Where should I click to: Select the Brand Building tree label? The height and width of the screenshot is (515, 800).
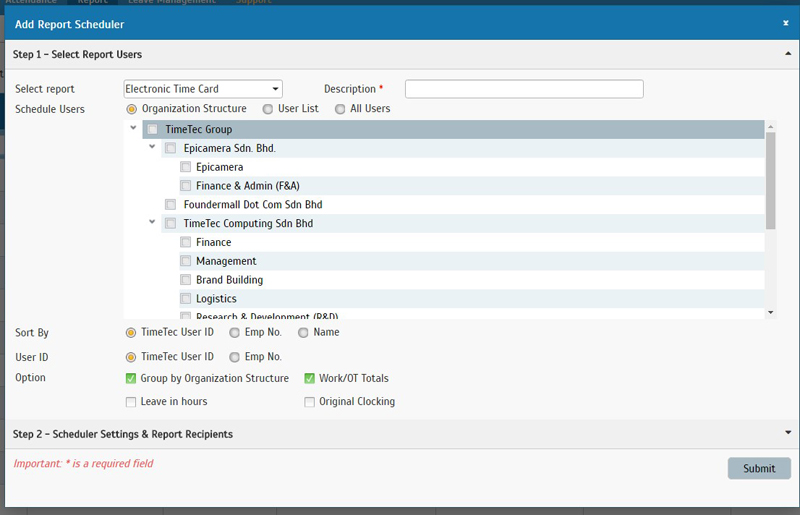pyautogui.click(x=230, y=280)
